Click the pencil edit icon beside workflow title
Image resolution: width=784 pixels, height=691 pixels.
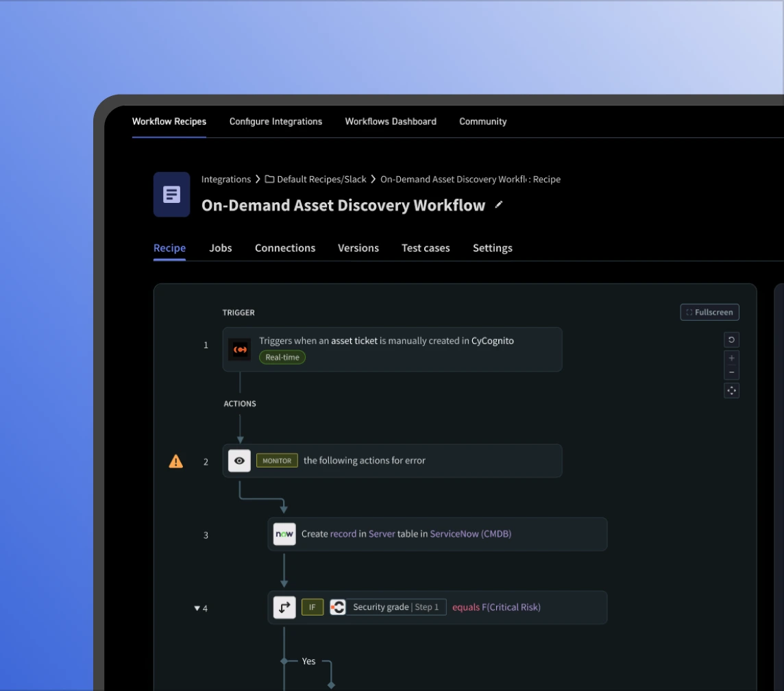tap(499, 204)
